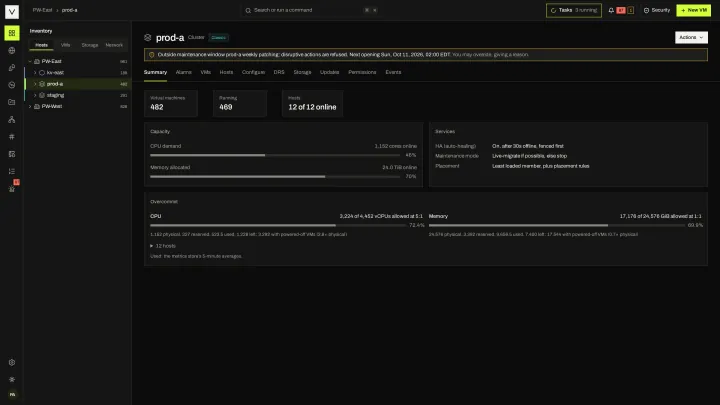The width and height of the screenshot is (720, 405).
Task: Select the staging row in inventory tree
Action: tap(78, 95)
